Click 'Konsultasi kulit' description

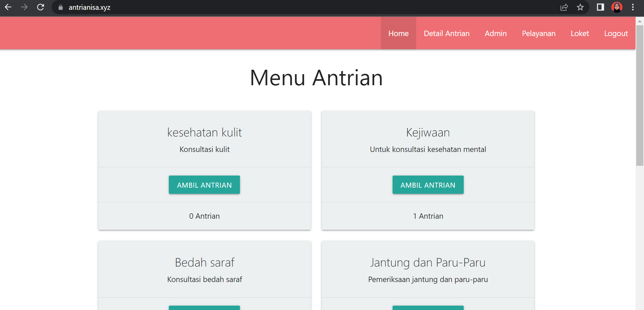pos(205,149)
